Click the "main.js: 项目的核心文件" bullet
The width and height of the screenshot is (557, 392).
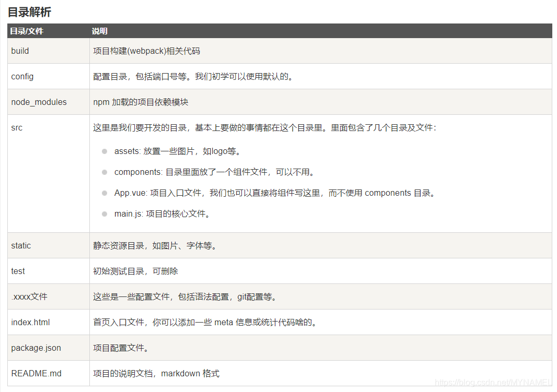(160, 214)
